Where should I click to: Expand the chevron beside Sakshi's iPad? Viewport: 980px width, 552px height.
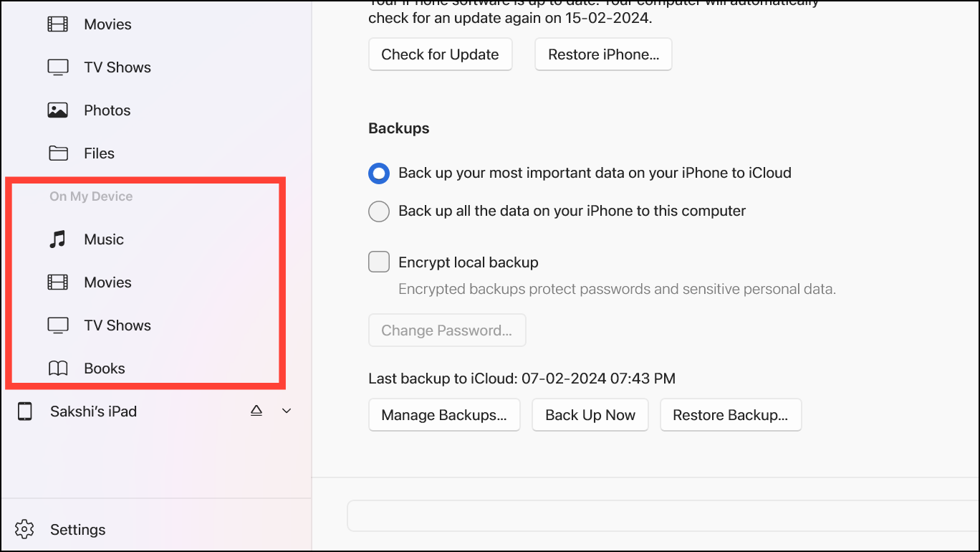tap(286, 410)
